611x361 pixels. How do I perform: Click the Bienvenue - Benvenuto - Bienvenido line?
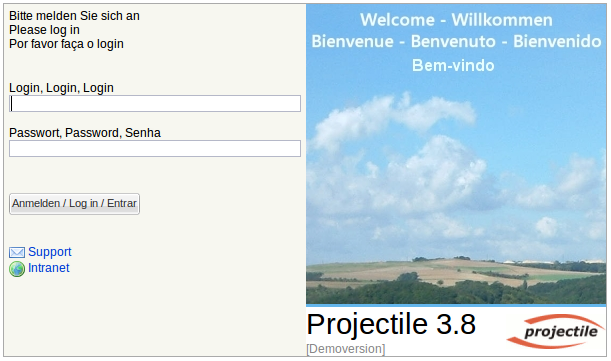[x=456, y=41]
